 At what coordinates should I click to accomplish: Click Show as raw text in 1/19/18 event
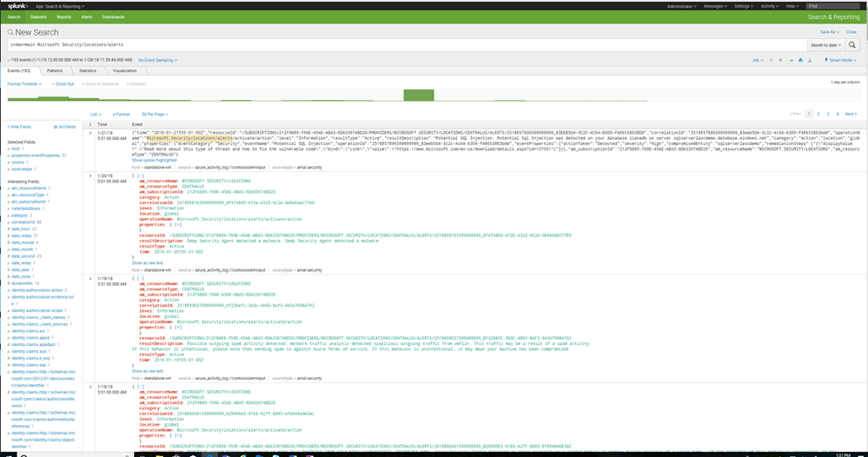tap(147, 371)
